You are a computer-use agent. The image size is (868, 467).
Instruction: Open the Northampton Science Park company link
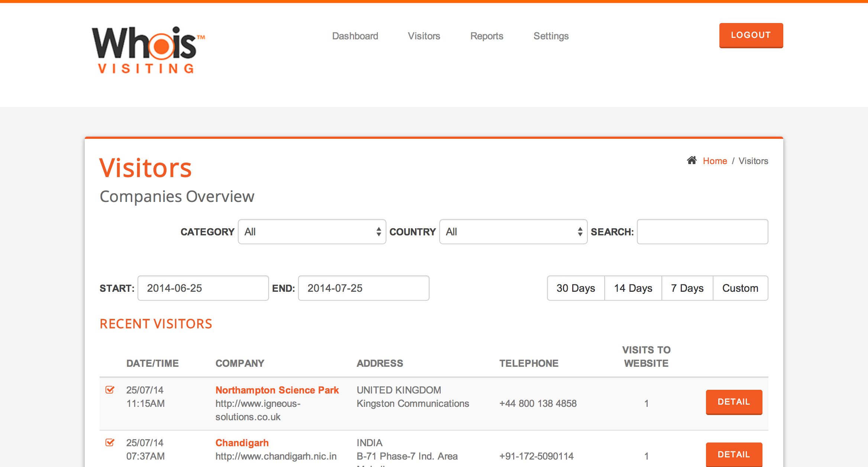(277, 390)
